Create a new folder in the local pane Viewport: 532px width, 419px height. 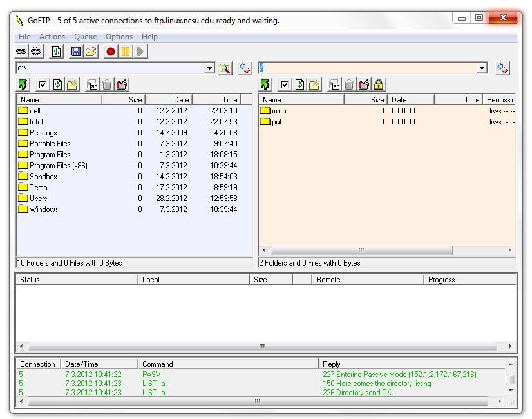[x=73, y=84]
